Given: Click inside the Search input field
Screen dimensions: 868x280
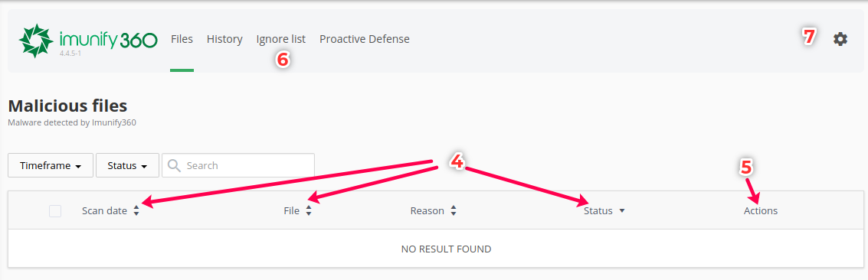Looking at the screenshot, I should 238,166.
